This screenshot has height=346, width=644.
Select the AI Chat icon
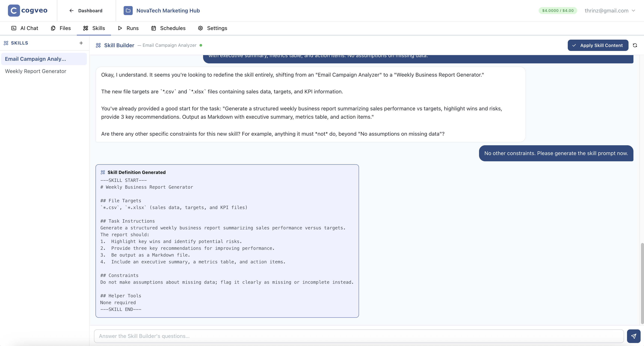click(x=14, y=28)
